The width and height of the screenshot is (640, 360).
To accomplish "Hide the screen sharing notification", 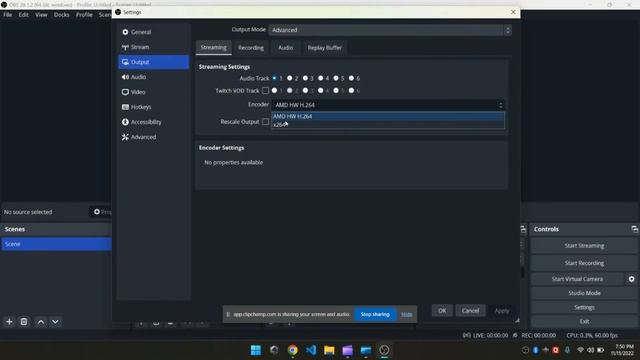I will pyautogui.click(x=407, y=314).
